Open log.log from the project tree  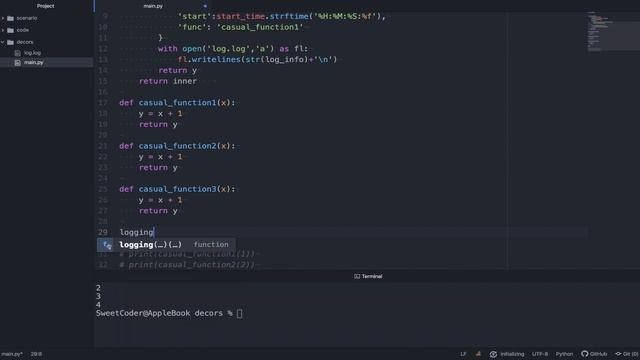click(x=32, y=53)
